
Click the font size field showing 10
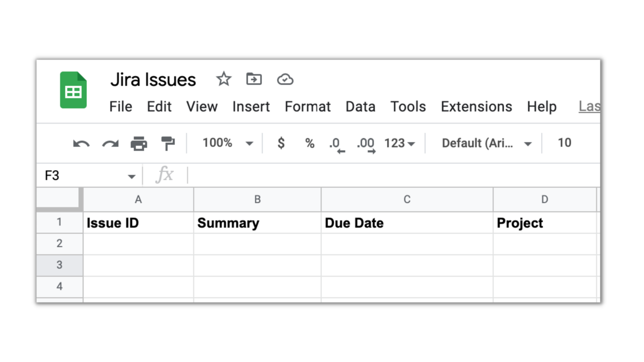coord(564,143)
